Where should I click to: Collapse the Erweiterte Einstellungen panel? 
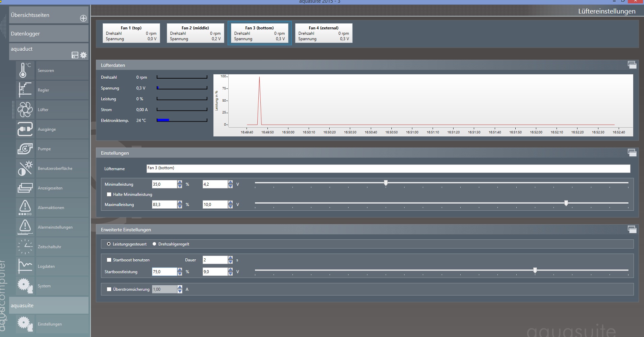pos(632,230)
